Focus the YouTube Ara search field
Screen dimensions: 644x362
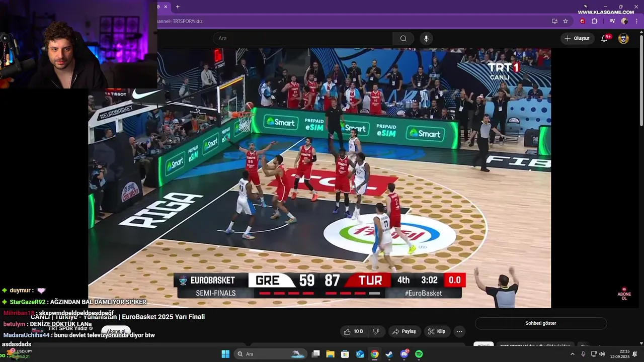point(303,38)
